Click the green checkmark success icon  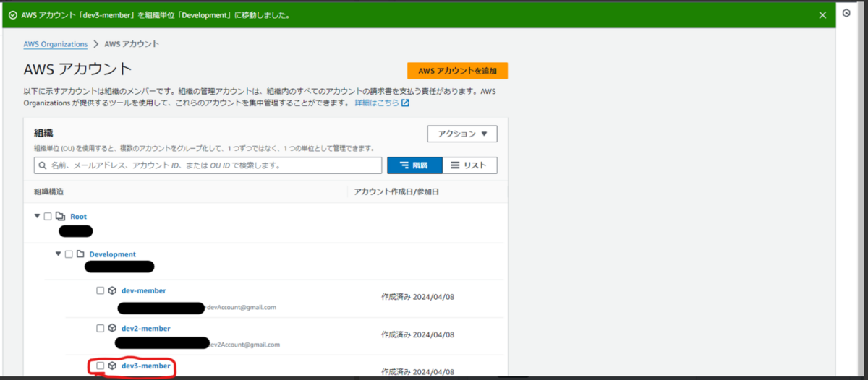tap(13, 14)
